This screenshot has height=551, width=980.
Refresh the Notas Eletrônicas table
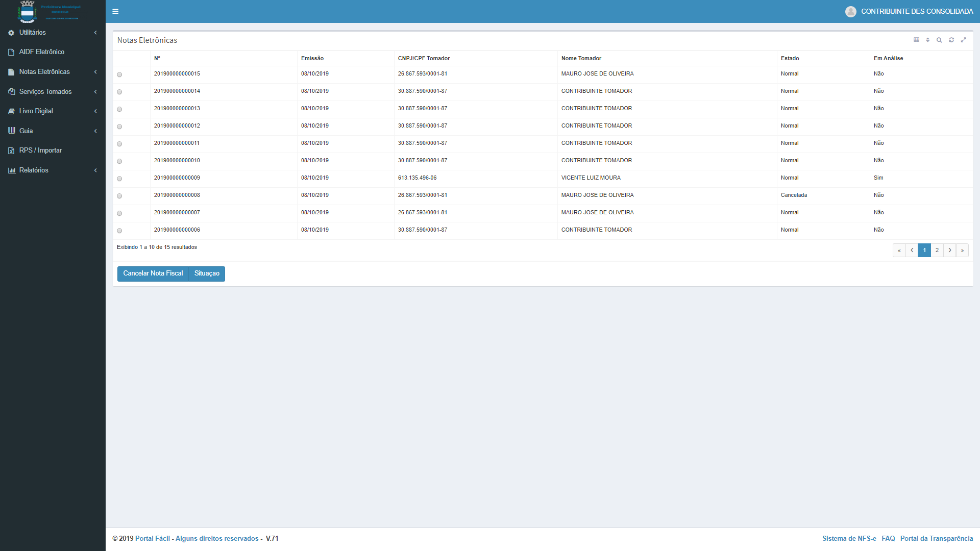click(951, 40)
